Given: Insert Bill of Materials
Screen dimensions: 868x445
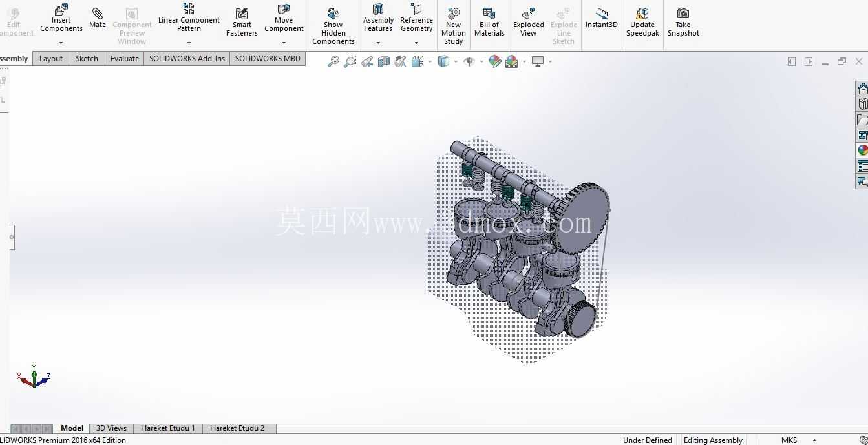Looking at the screenshot, I should (x=489, y=22).
